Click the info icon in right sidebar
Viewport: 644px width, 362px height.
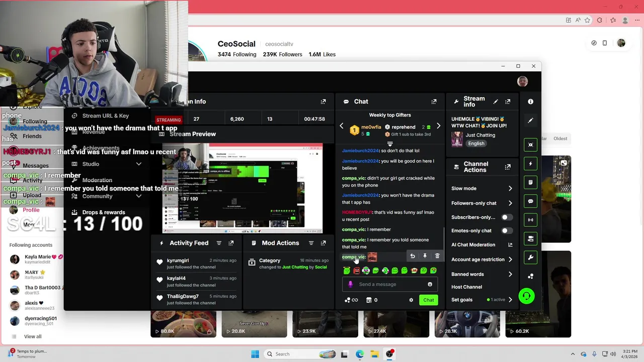530,102
